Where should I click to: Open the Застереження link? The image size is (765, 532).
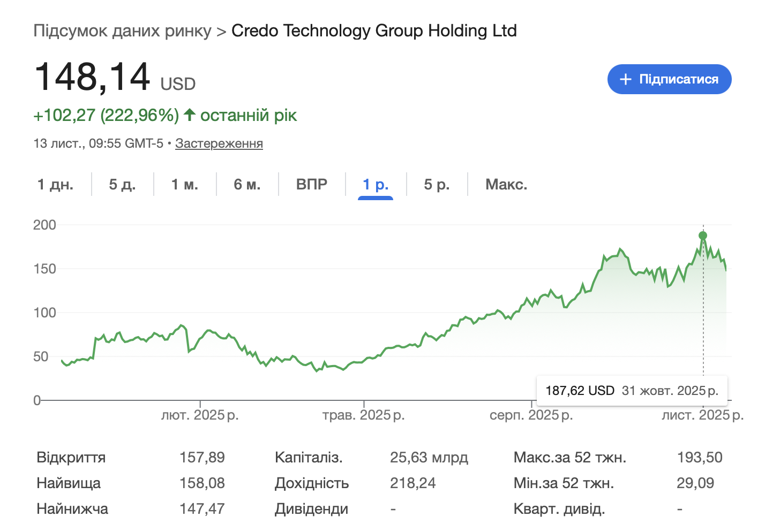(x=219, y=143)
